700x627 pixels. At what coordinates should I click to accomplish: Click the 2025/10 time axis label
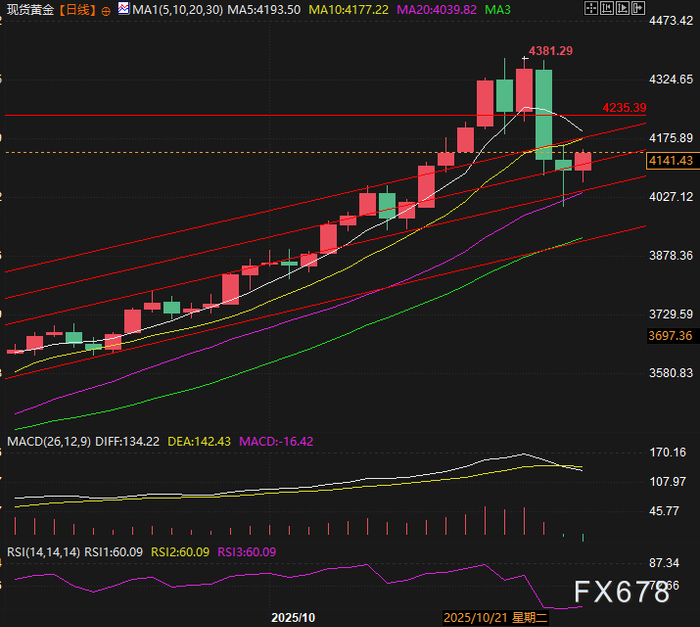[293, 618]
